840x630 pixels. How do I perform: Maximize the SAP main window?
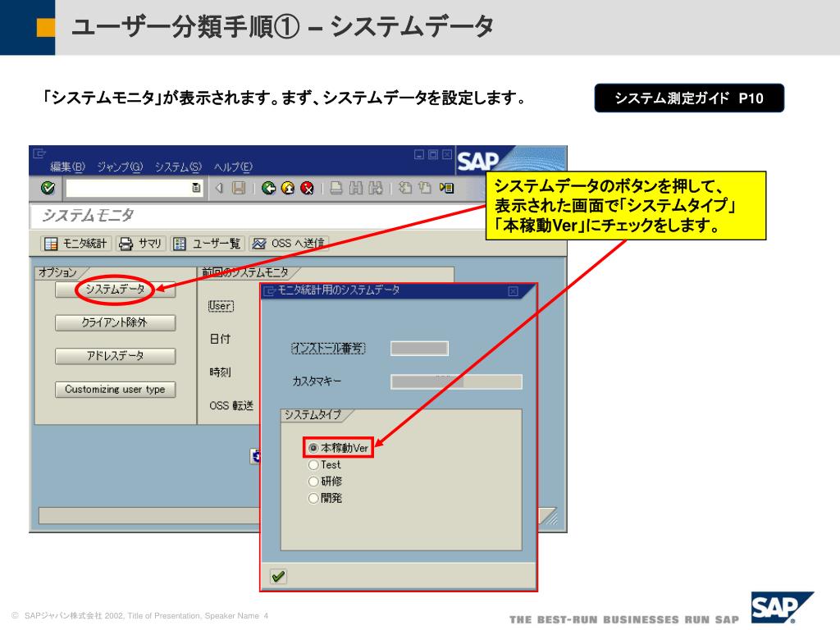point(433,154)
